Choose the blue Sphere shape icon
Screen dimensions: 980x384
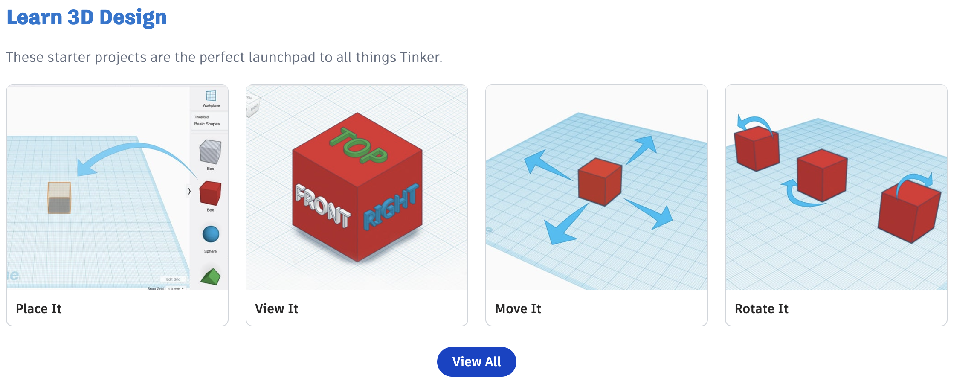pos(211,234)
